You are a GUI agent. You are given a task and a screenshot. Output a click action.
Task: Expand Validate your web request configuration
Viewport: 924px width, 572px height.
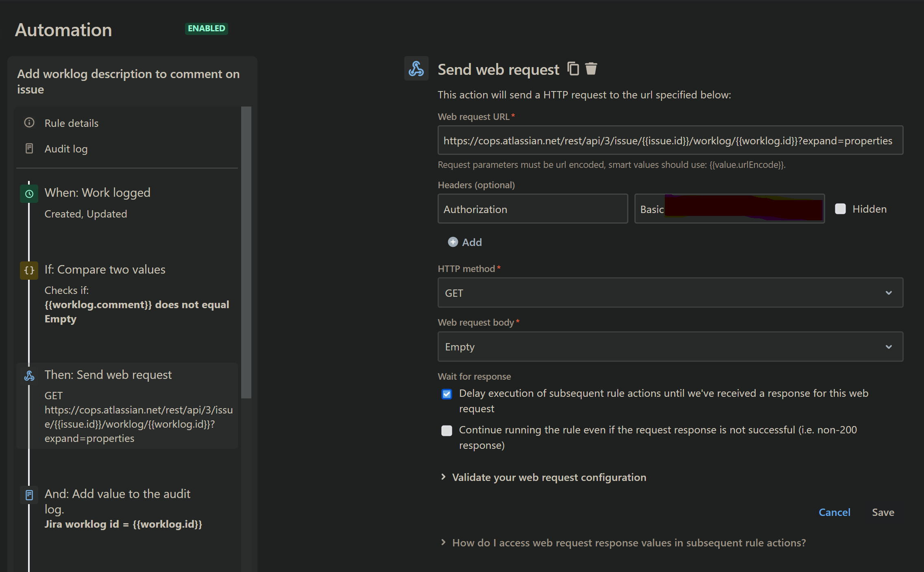tap(549, 477)
